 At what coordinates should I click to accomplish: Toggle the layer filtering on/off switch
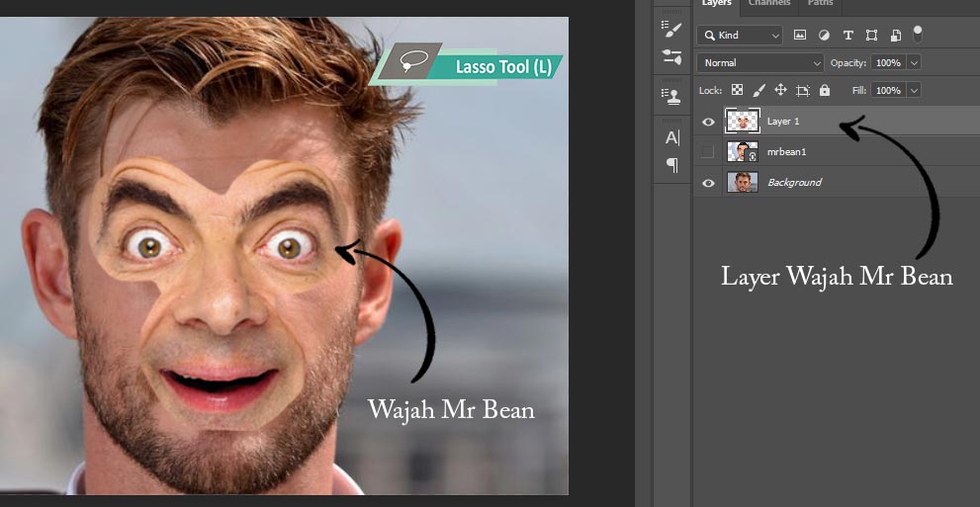918,34
